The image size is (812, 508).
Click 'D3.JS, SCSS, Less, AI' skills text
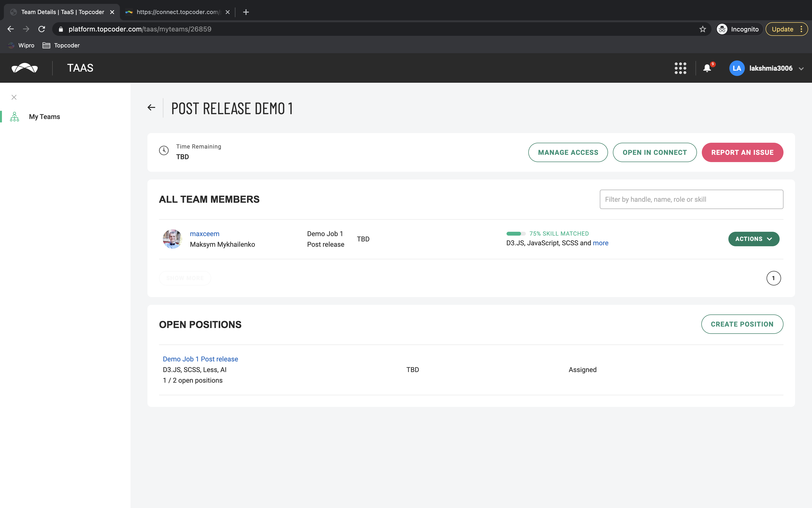195,370
